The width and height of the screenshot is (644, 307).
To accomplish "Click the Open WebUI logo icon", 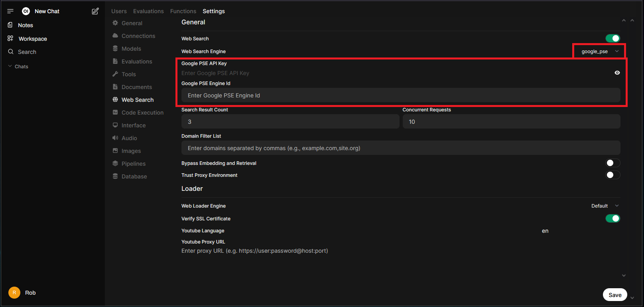I will pyautogui.click(x=26, y=11).
